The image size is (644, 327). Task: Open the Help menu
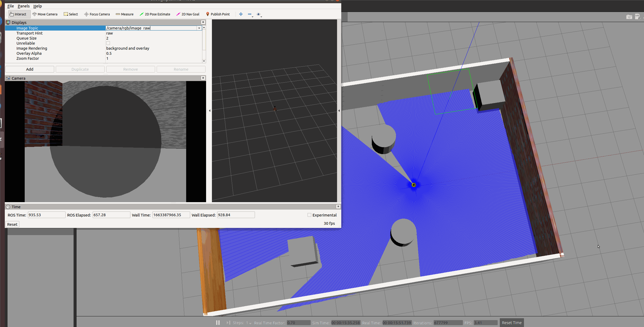pos(37,6)
